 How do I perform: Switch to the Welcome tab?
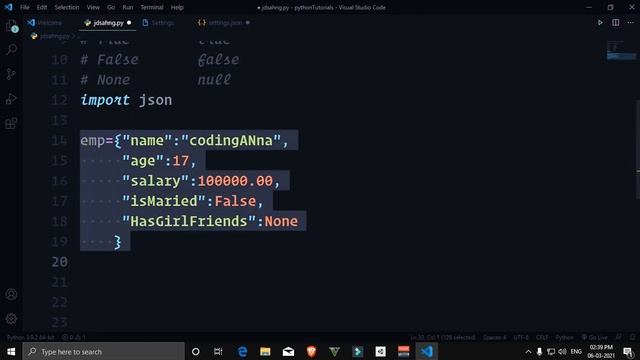49,23
